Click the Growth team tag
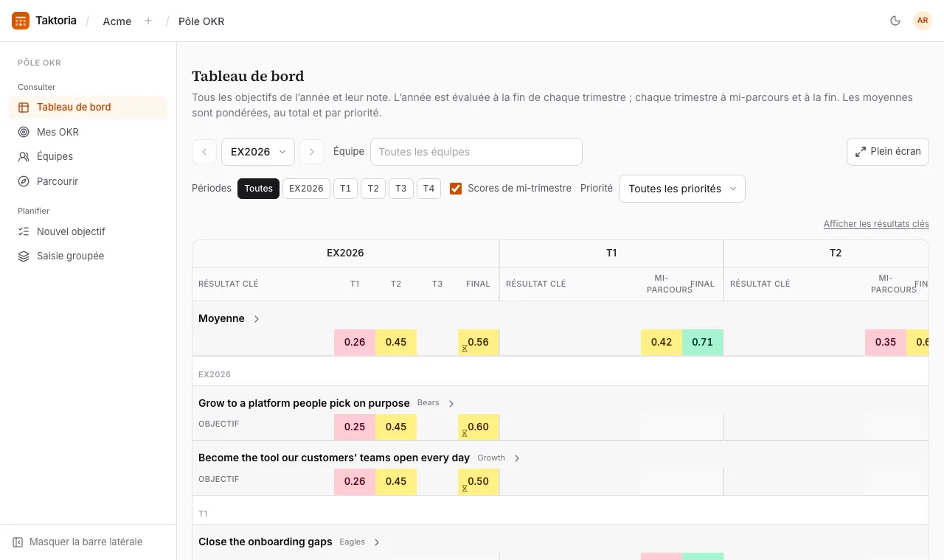The height and width of the screenshot is (560, 944). tap(491, 458)
